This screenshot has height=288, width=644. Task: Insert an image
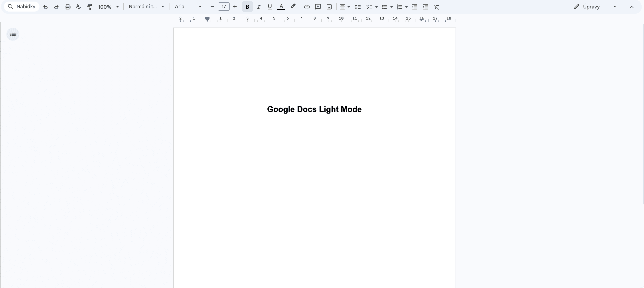click(329, 7)
